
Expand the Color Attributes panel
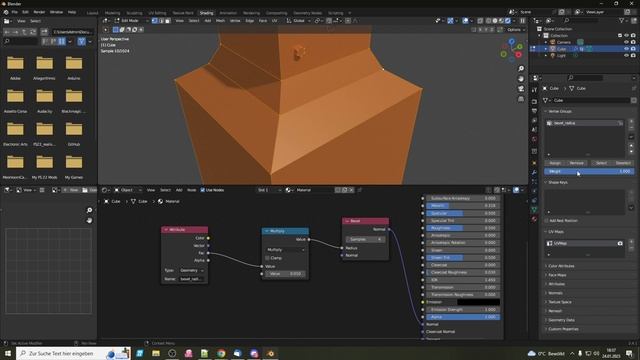pyautogui.click(x=561, y=266)
